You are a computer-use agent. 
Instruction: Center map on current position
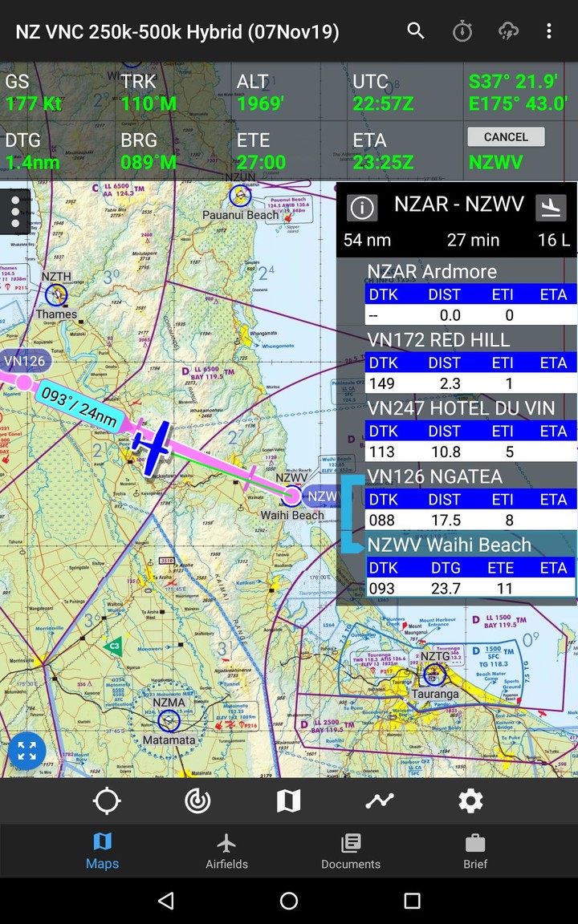[x=107, y=800]
